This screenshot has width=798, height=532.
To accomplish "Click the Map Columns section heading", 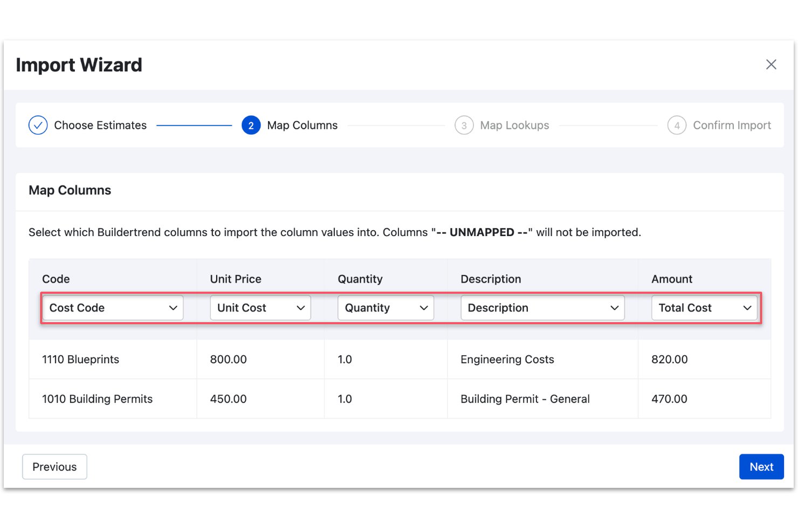I will pyautogui.click(x=70, y=190).
